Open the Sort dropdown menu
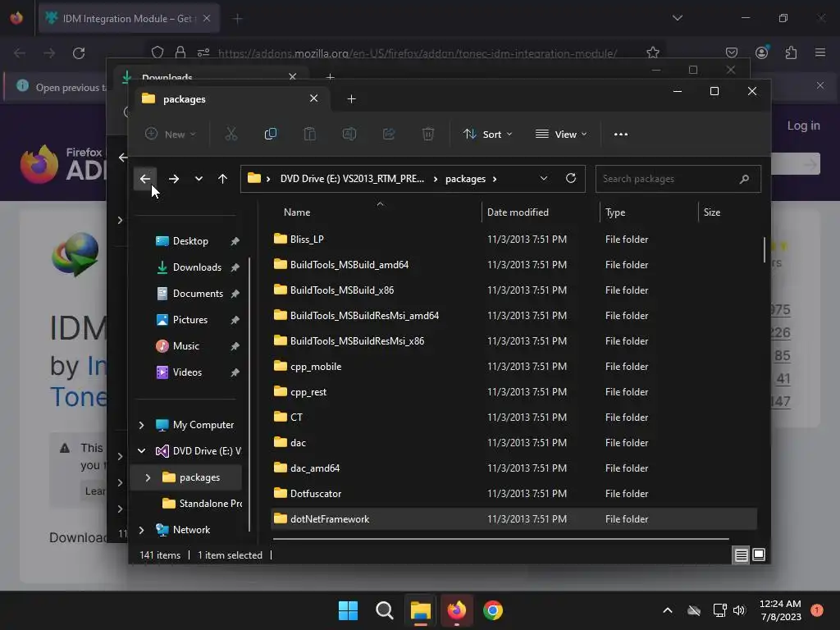The image size is (840, 630). click(488, 134)
